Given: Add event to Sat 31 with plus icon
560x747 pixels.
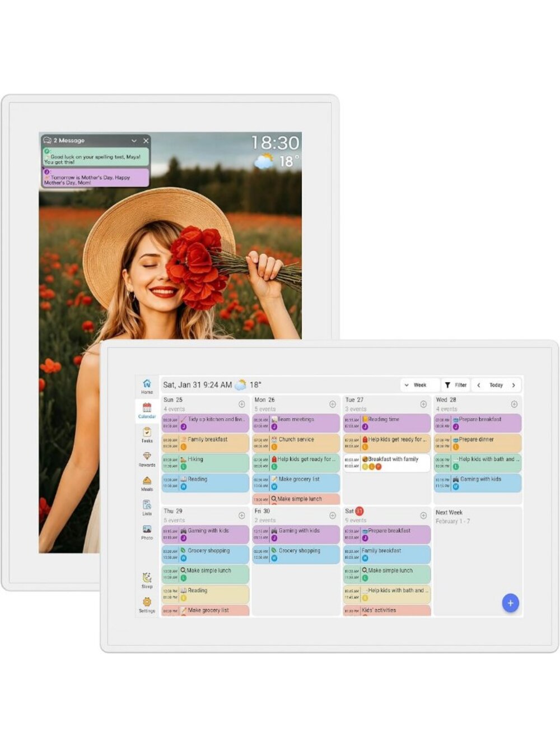Looking at the screenshot, I should 423,515.
